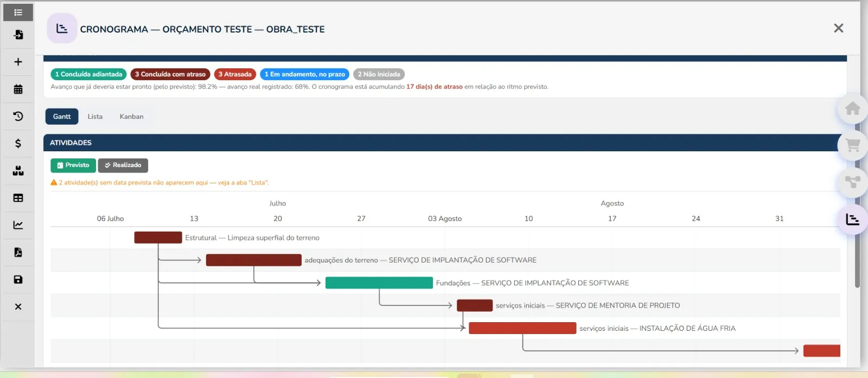868x378 pixels.
Task: Click the 'Julho' month header
Action: coord(278,203)
